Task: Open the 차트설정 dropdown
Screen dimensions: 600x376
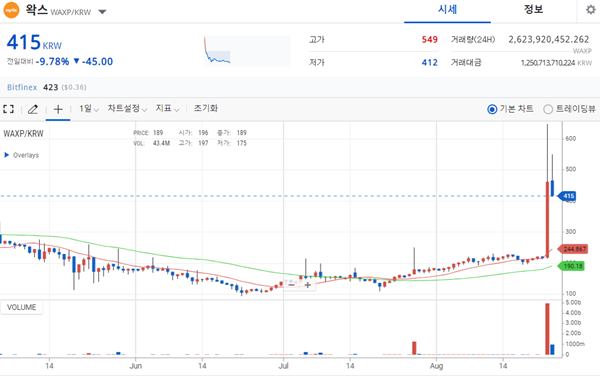Action: click(x=127, y=109)
